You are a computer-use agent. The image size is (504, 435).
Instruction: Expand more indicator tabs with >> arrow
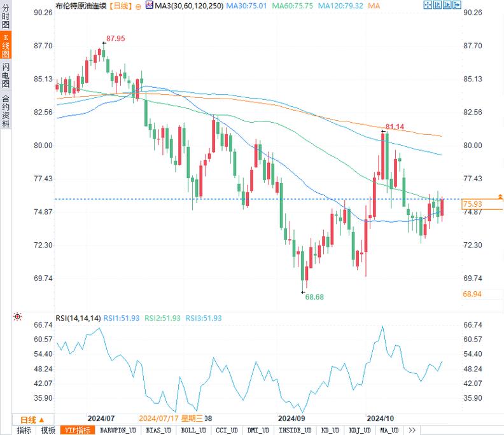pyautogui.click(x=412, y=431)
